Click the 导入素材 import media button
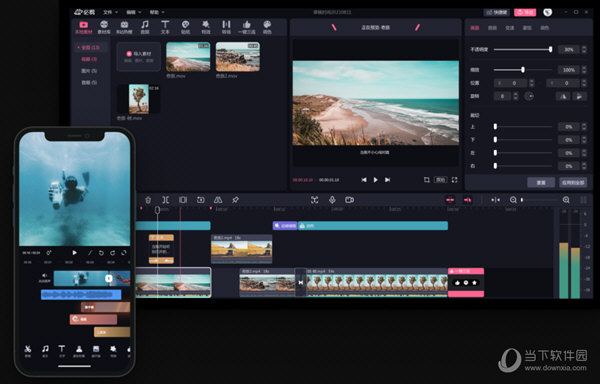Screen dimensions: 600x384 coord(139,57)
